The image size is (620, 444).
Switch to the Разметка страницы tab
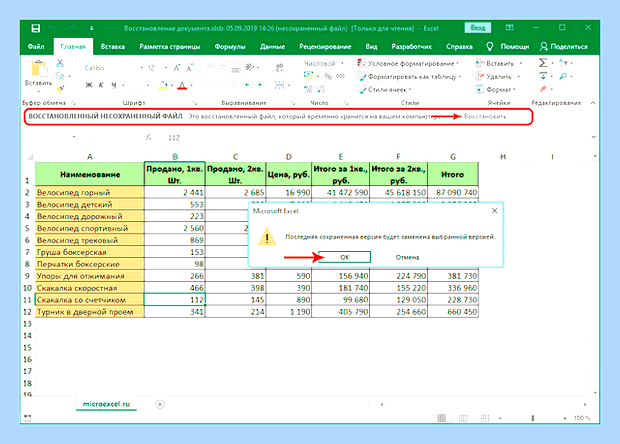pos(170,47)
